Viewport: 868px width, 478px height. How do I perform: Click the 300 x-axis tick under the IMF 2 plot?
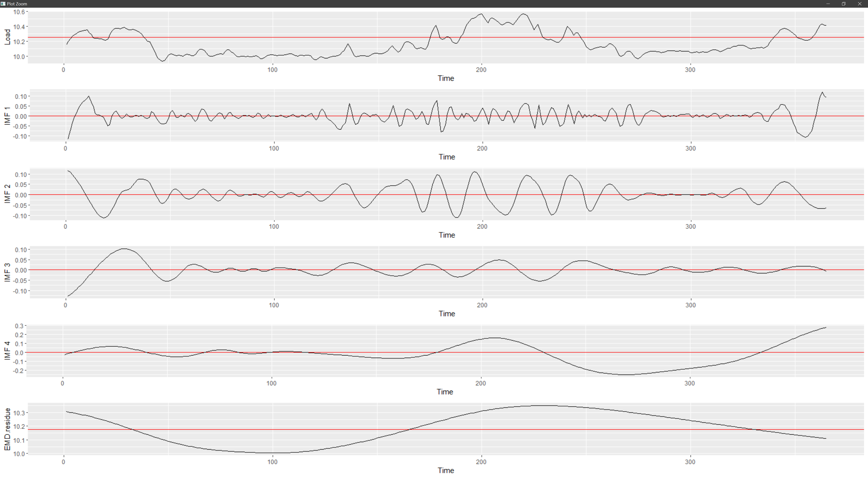[690, 227]
